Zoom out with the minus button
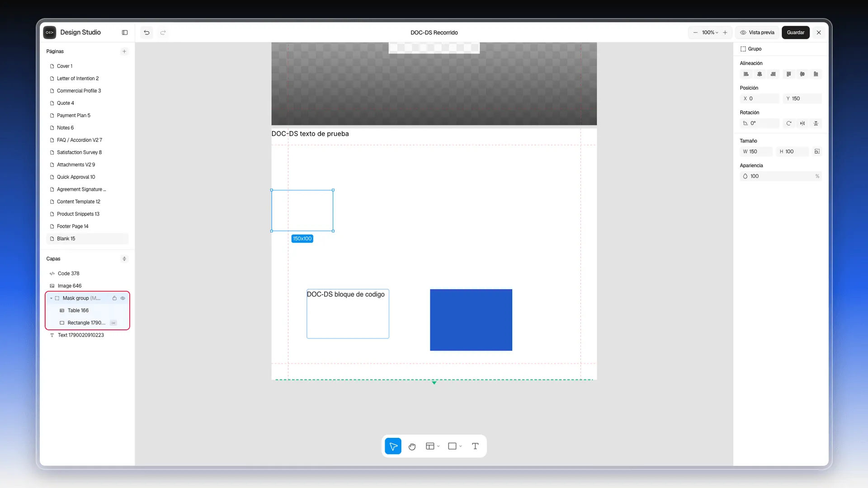 click(x=695, y=33)
